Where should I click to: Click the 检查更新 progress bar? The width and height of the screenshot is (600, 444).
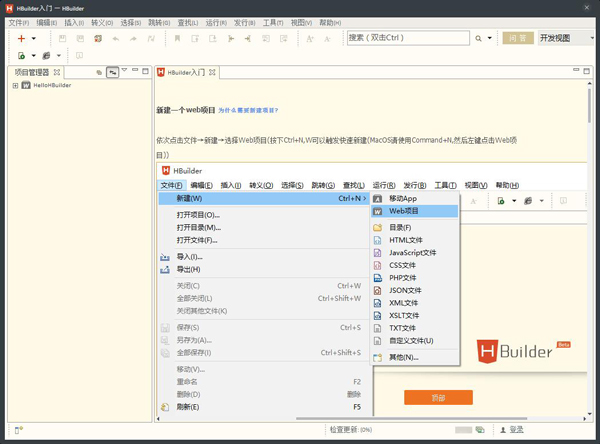click(463, 430)
